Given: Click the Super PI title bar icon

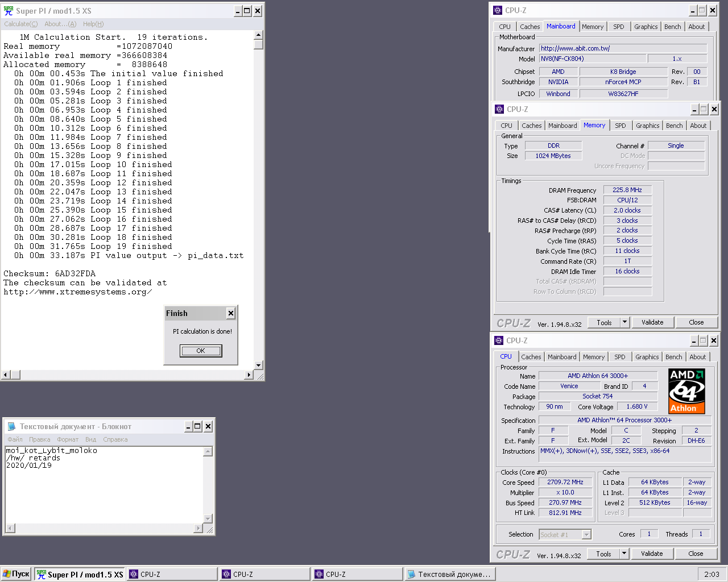Looking at the screenshot, I should point(9,11).
